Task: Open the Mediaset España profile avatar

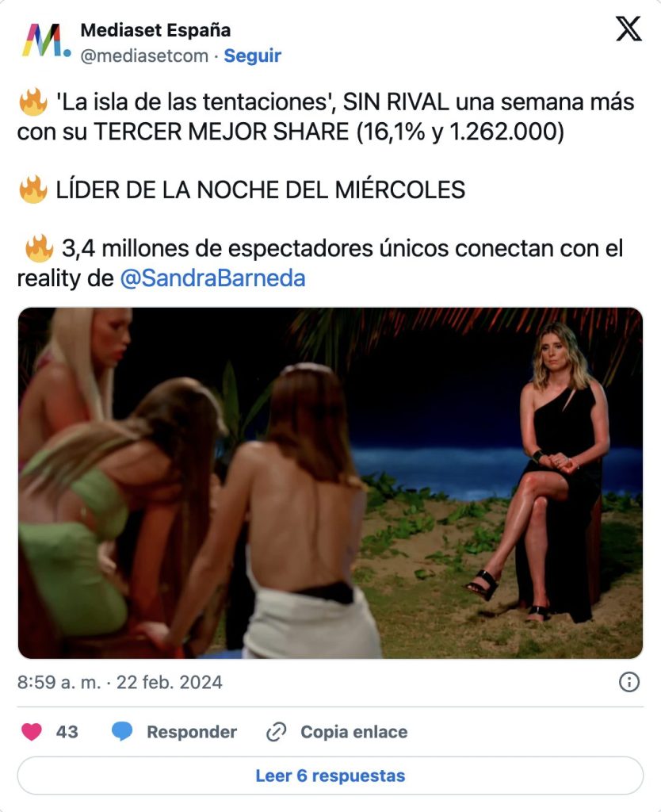Action: pyautogui.click(x=45, y=40)
